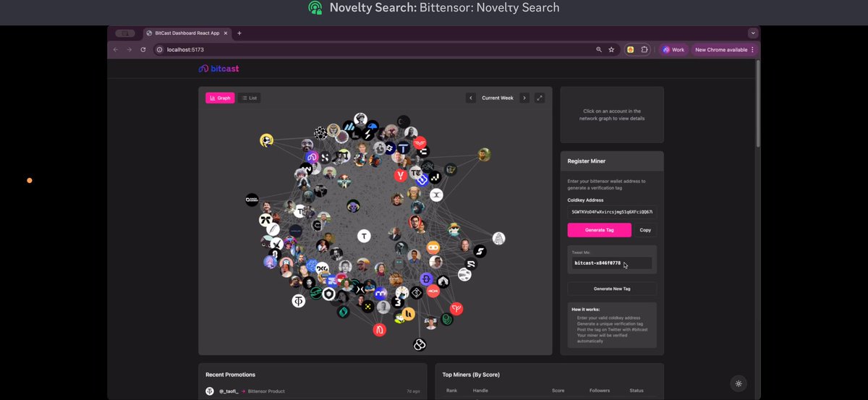
Task: Go forward in Chrome
Action: pyautogui.click(x=129, y=49)
